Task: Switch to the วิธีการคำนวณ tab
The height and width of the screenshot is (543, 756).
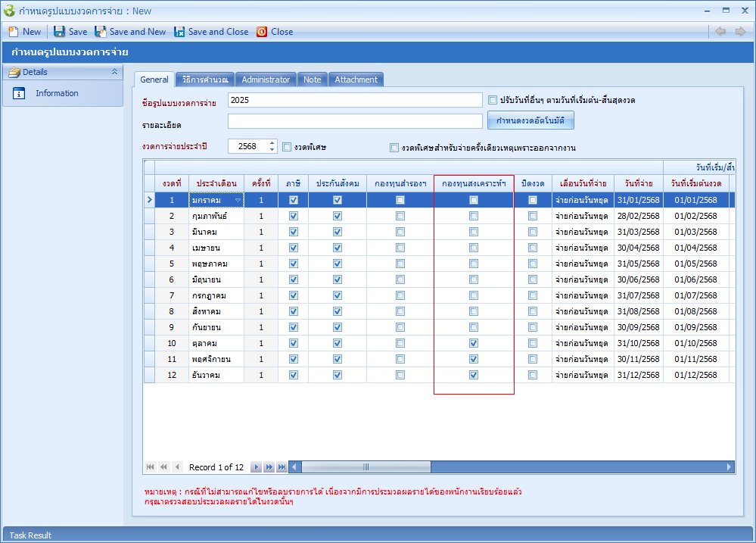Action: [x=204, y=80]
